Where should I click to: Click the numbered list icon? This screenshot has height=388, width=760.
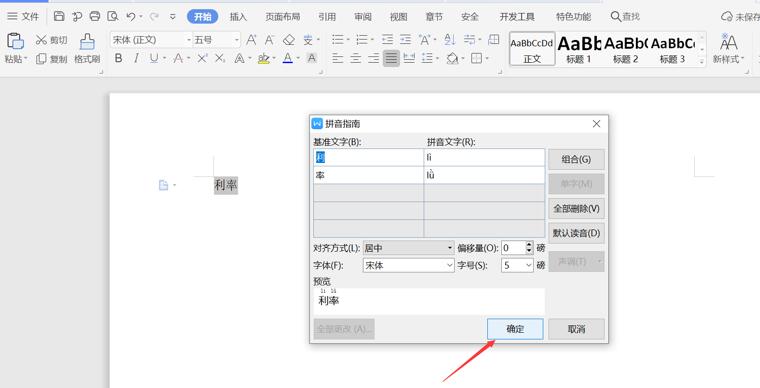(362, 40)
